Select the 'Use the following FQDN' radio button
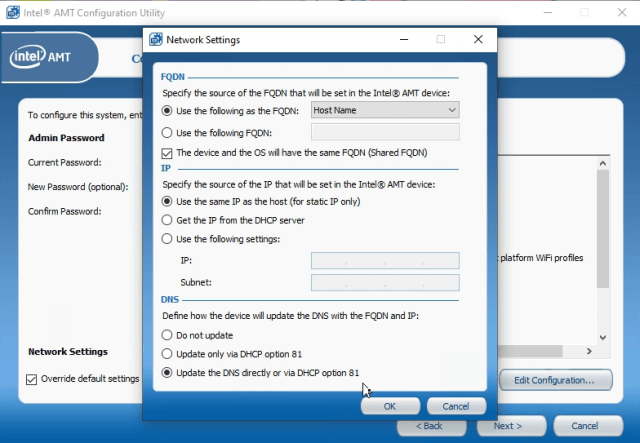Screen dimensions: 640x443 (x=167, y=133)
